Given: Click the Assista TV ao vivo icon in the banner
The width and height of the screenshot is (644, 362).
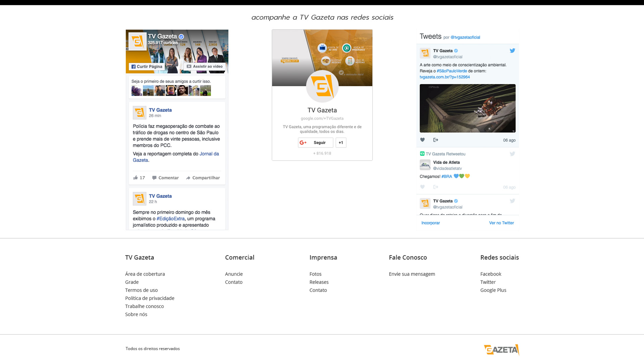Looking at the screenshot, I should [x=322, y=48].
